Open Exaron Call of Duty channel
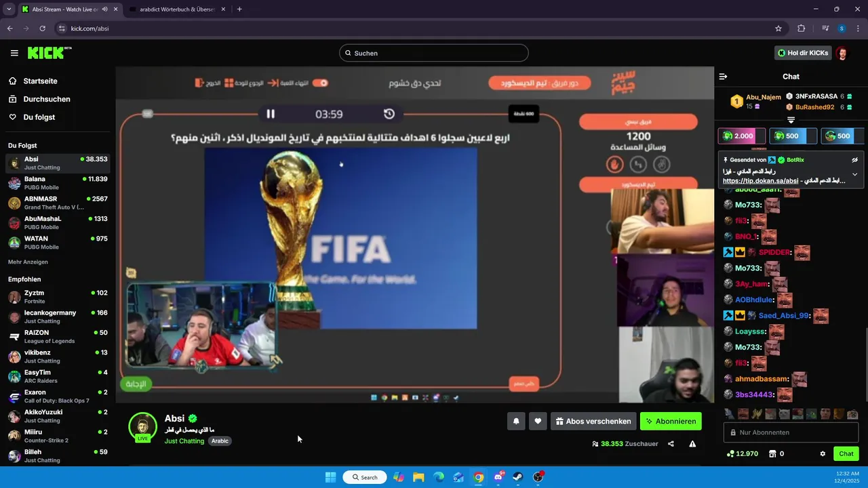This screenshot has width=868, height=488. (x=58, y=396)
